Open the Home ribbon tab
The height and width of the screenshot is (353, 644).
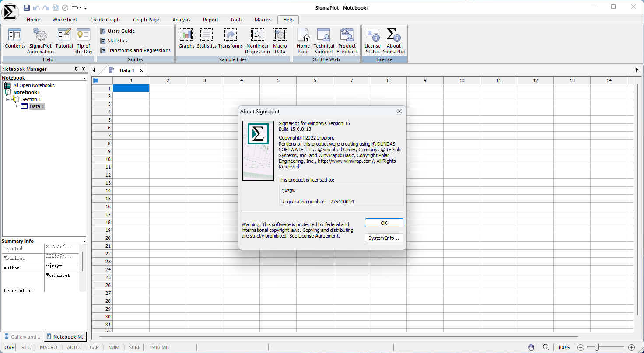[x=33, y=20]
